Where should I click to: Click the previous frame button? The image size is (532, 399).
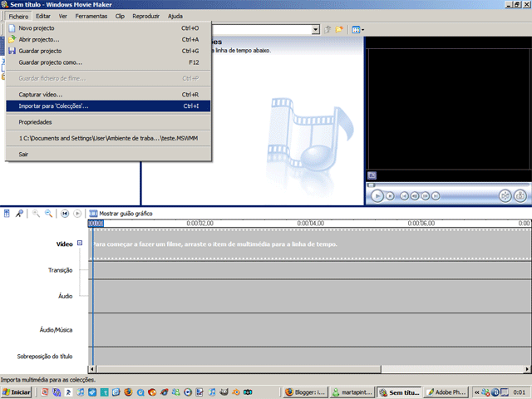tap(415, 196)
